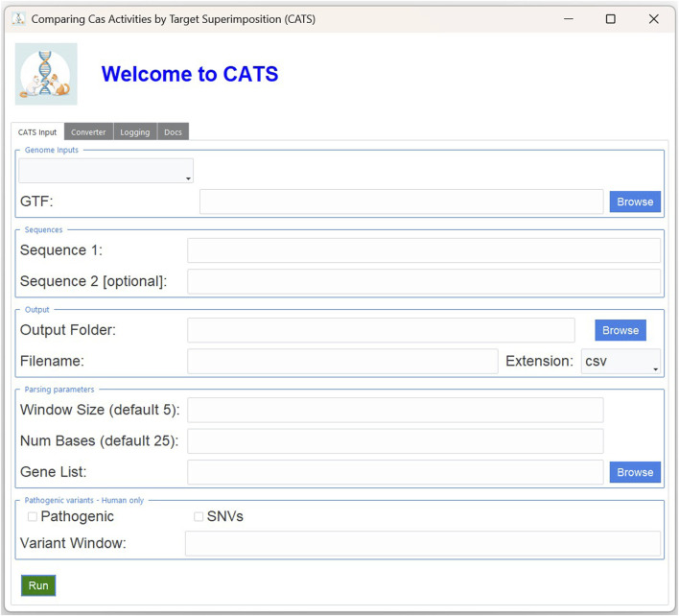Open the genome selection dropdown
This screenshot has height=616, width=679.
click(105, 171)
